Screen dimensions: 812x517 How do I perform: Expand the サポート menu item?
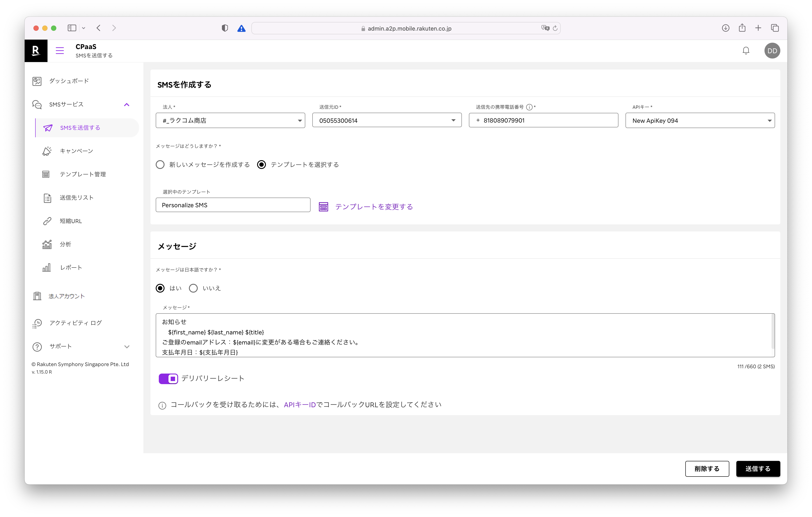(127, 346)
